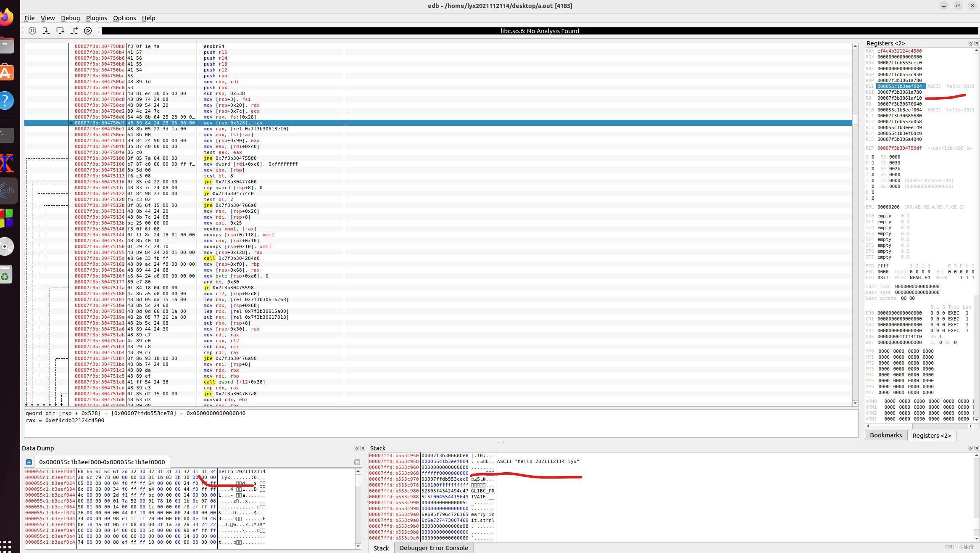
Task: Open the Help menu
Action: (x=148, y=18)
